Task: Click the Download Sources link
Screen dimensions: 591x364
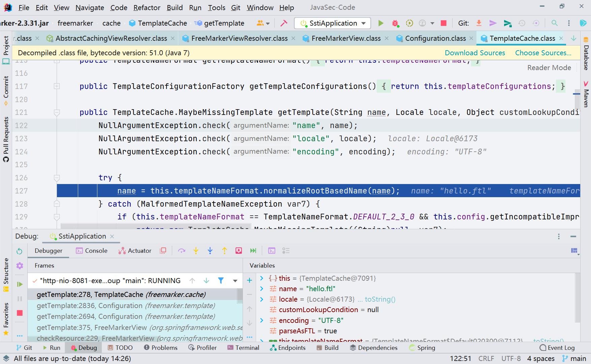Action: click(475, 53)
